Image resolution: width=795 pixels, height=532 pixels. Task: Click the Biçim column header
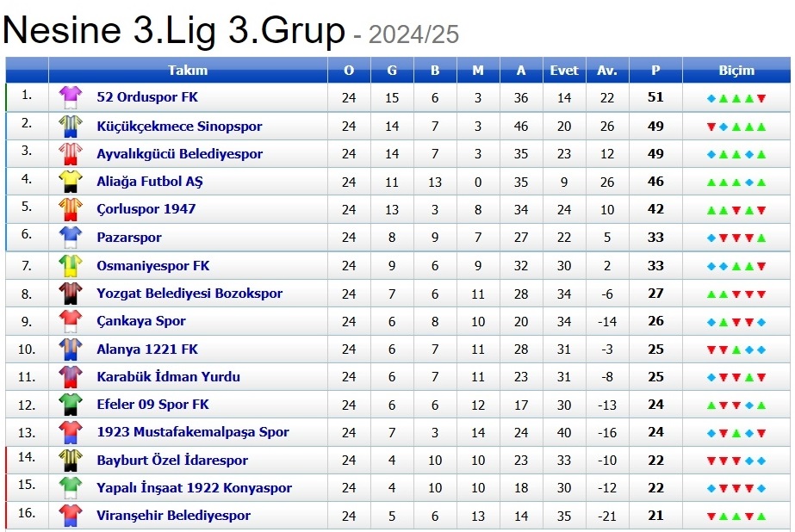736,71
